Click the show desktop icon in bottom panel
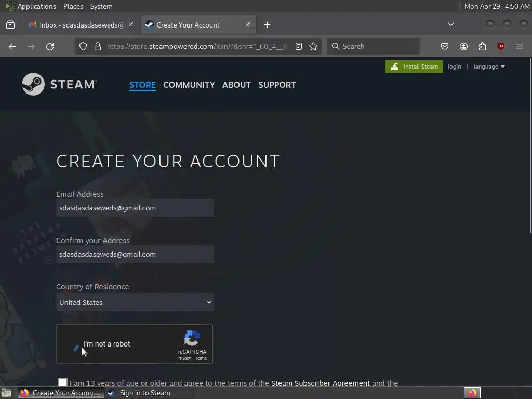532x399 pixels. tap(6, 393)
